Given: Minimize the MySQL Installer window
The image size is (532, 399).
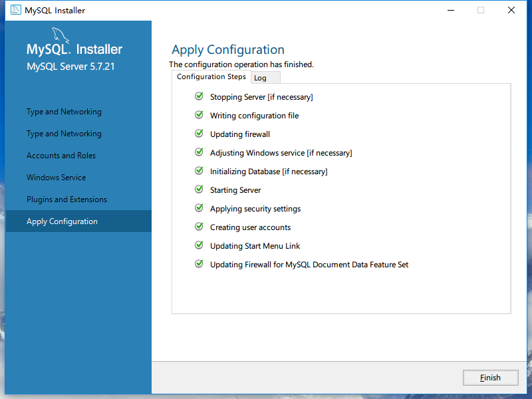Looking at the screenshot, I should point(450,11).
